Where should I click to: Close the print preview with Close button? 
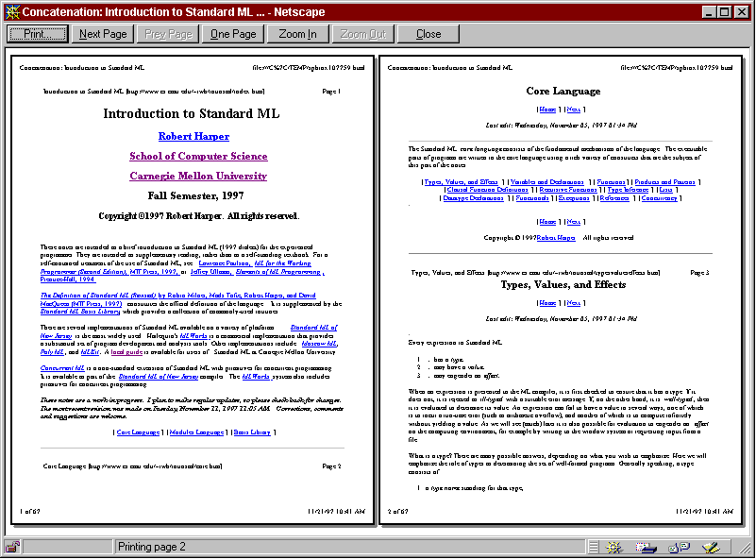428,34
